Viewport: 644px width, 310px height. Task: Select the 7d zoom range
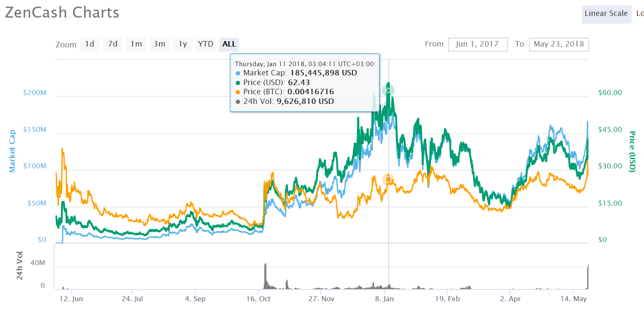point(112,44)
